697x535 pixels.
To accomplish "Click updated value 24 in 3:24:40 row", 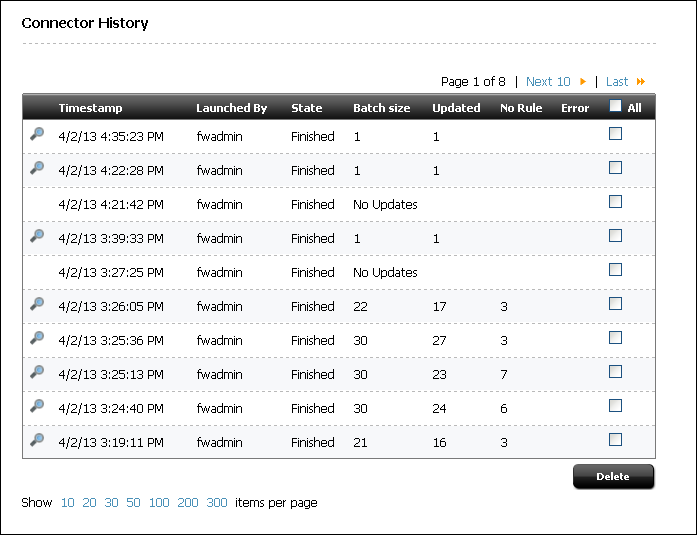I will click(x=440, y=408).
